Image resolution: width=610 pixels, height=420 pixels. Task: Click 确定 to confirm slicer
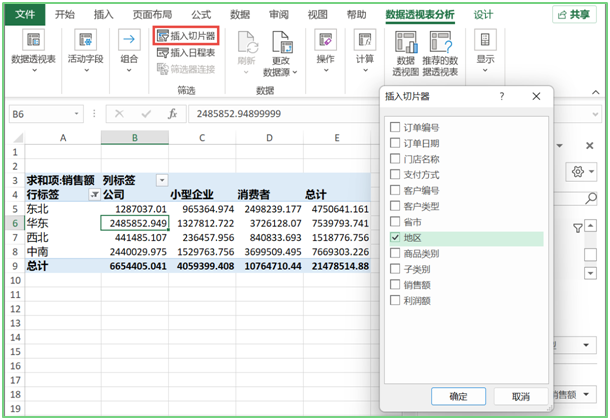coord(458,396)
